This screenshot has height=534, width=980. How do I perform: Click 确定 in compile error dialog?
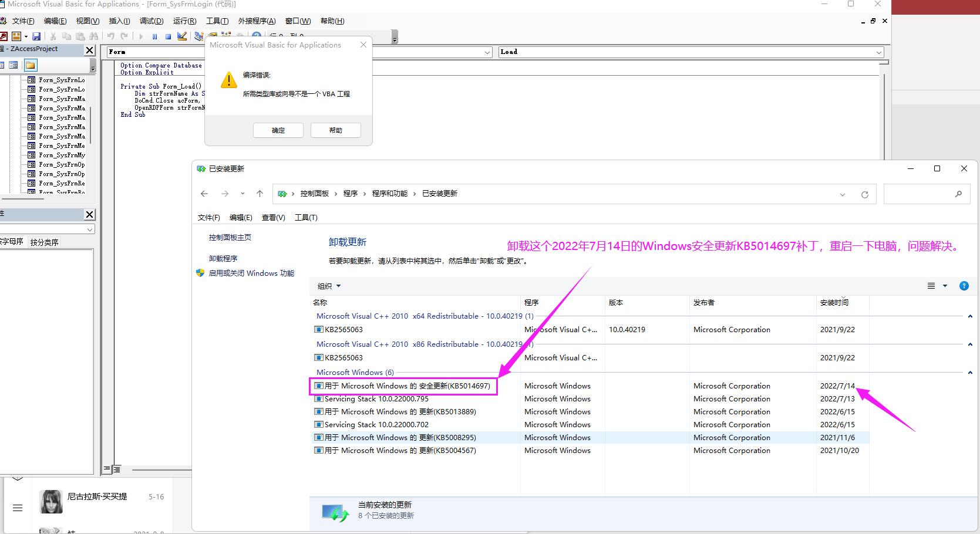tap(278, 130)
